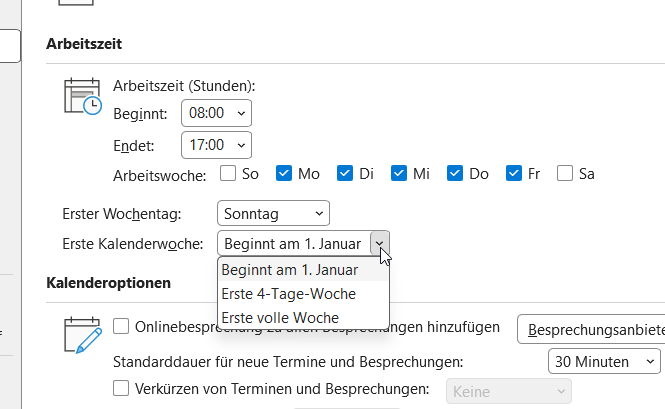Uncheck the Fr workday checkbox

pyautogui.click(x=514, y=173)
